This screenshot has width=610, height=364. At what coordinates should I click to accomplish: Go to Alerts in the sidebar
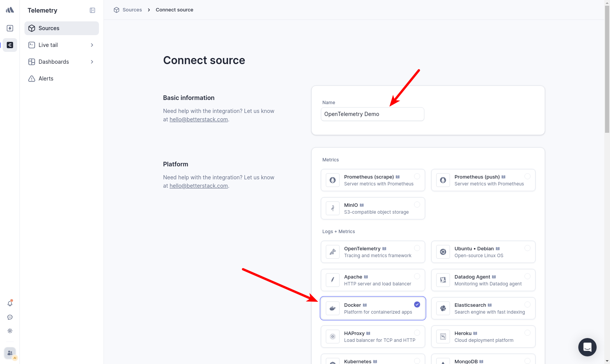tap(46, 79)
